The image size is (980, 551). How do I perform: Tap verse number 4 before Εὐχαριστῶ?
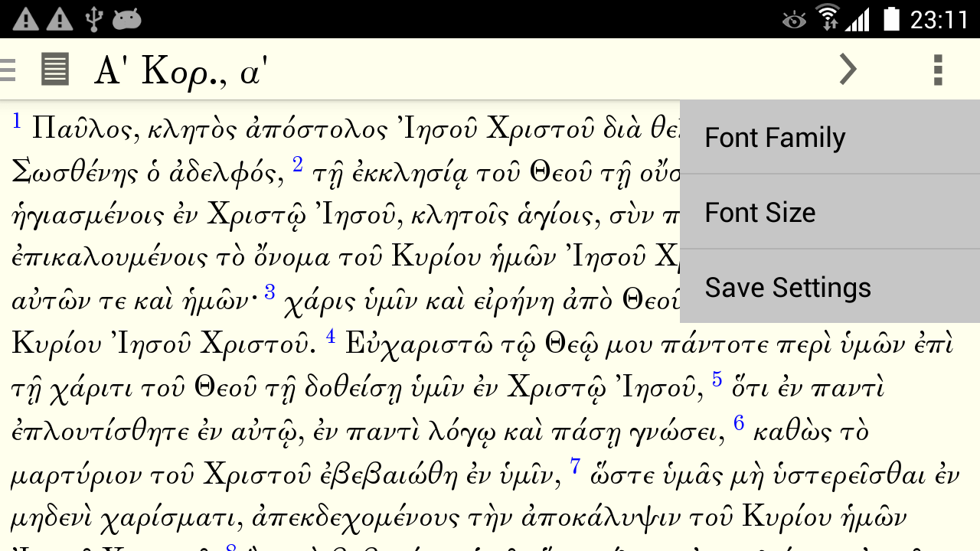click(331, 335)
